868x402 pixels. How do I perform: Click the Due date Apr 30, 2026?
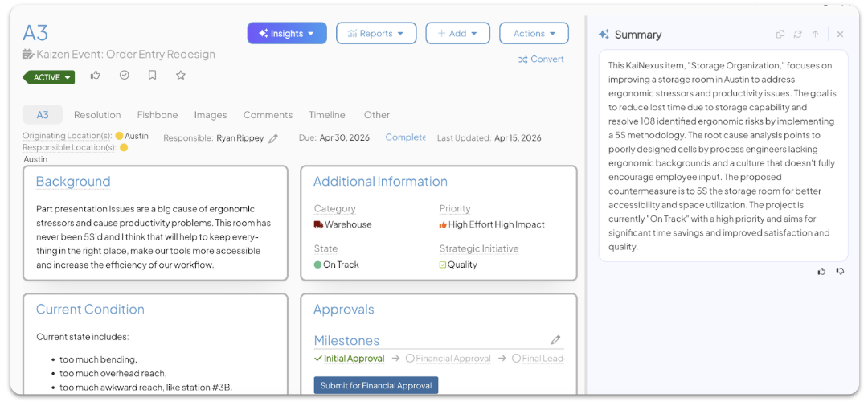(344, 137)
